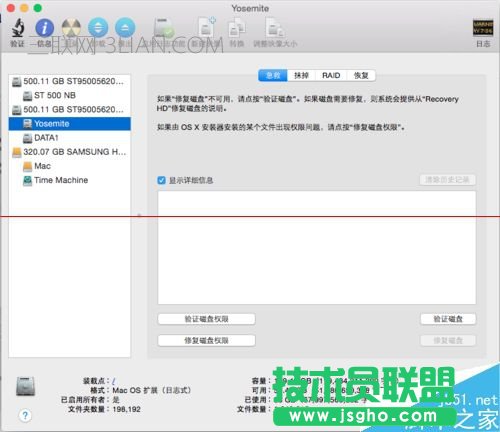Click the yellow minimize window button

[x=24, y=8]
